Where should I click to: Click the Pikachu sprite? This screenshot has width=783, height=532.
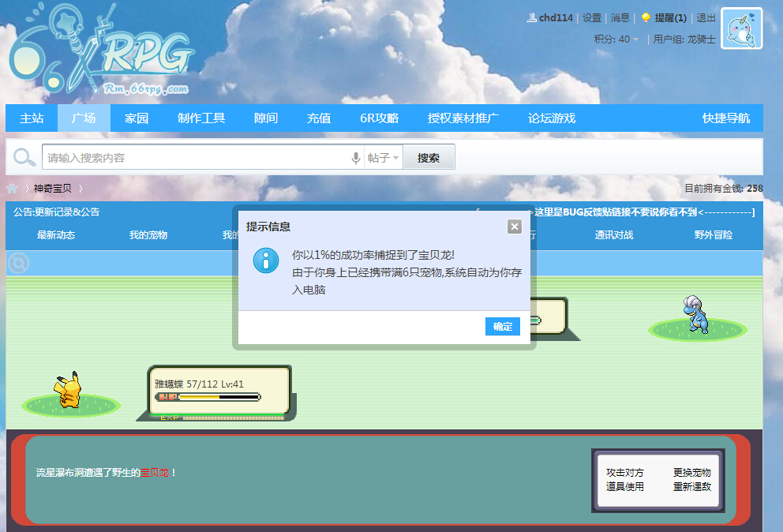[69, 390]
